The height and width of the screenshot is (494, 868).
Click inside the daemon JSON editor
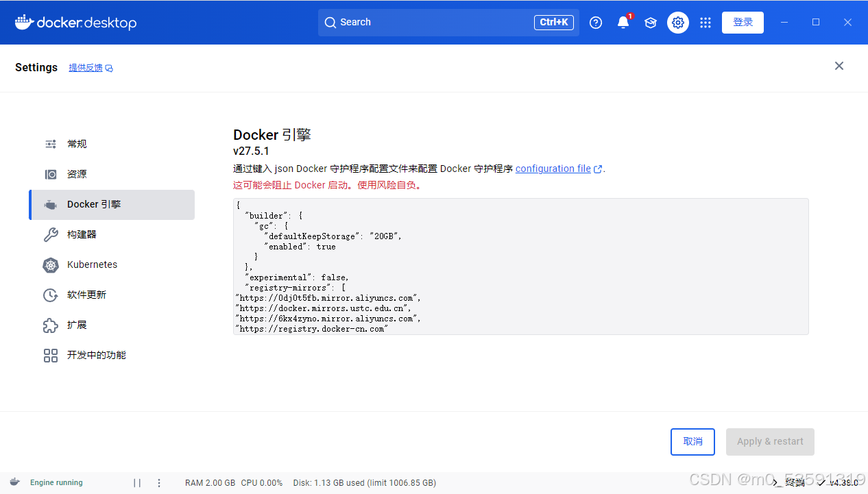click(x=520, y=267)
